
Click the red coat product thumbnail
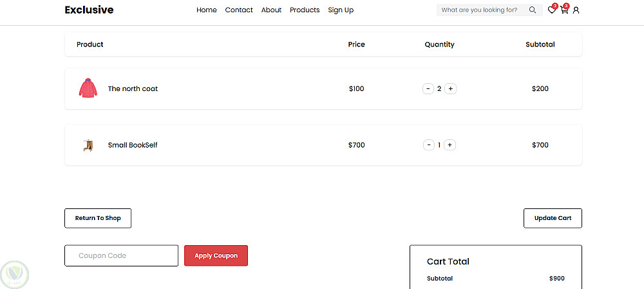point(88,88)
